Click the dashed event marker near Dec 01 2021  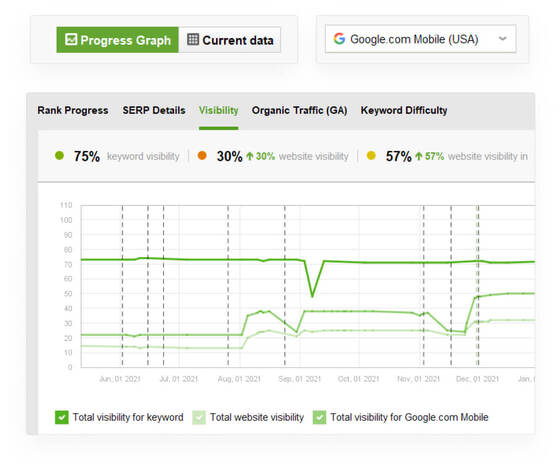coord(478,286)
